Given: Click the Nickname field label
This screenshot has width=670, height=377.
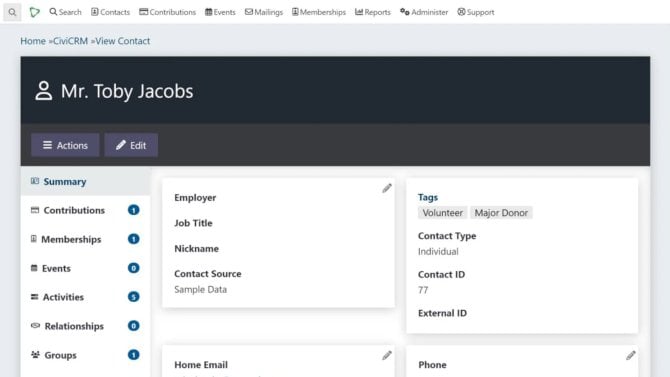Looking at the screenshot, I should [197, 248].
